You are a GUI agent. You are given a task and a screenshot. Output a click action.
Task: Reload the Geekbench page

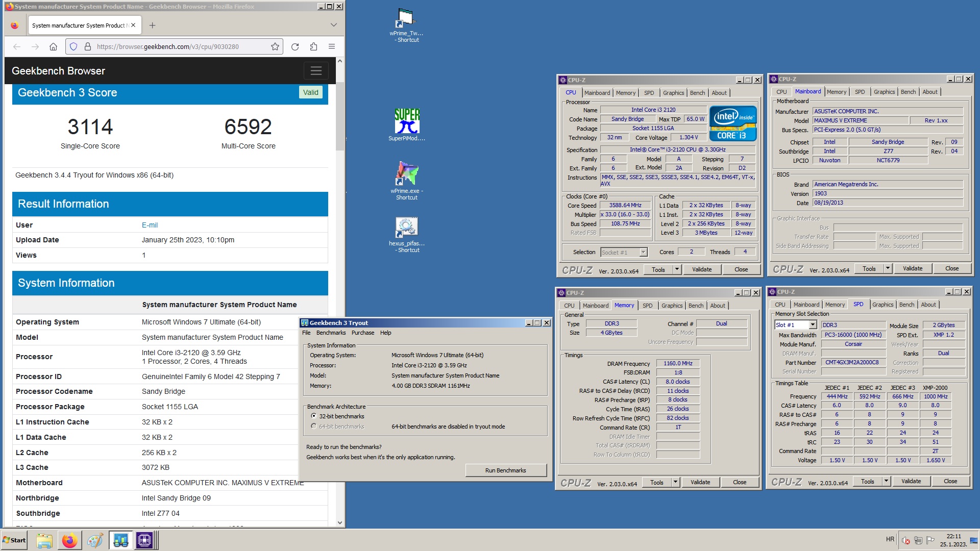(295, 46)
